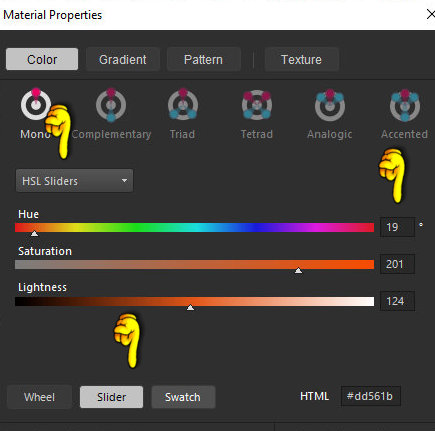Open the HSL Sliders dropdown
Image resolution: width=435 pixels, height=431 pixels.
(74, 181)
